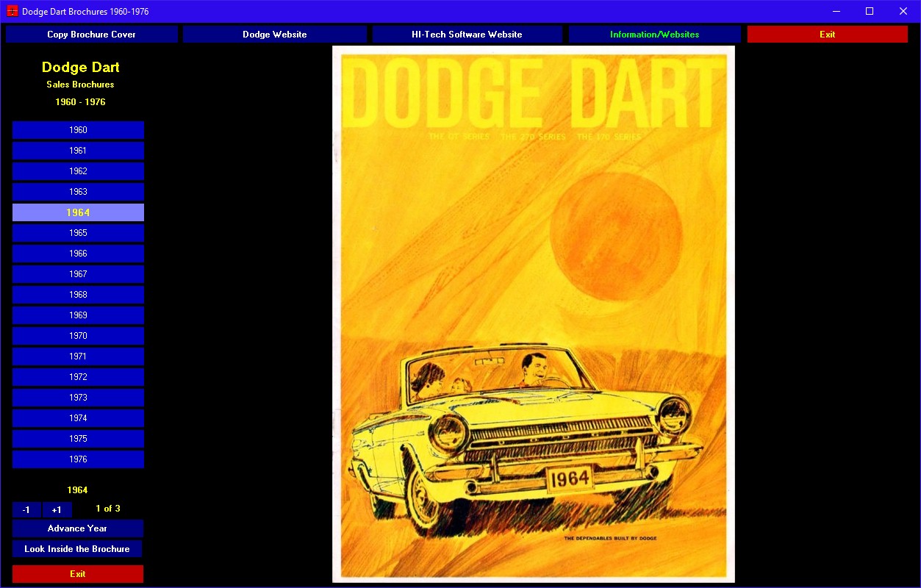Screen dimensions: 921x588
Task: Select the 1967 brochure year
Action: 78,274
